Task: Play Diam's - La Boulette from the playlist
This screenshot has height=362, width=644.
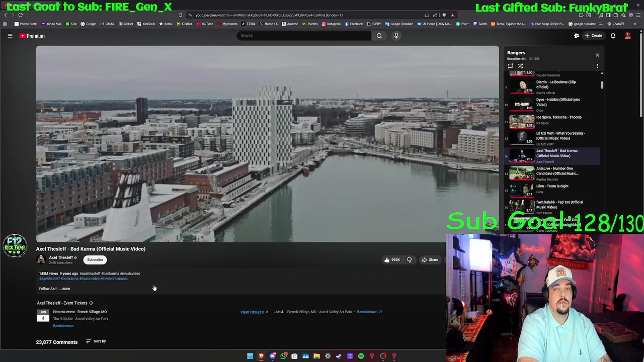Action: point(552,86)
